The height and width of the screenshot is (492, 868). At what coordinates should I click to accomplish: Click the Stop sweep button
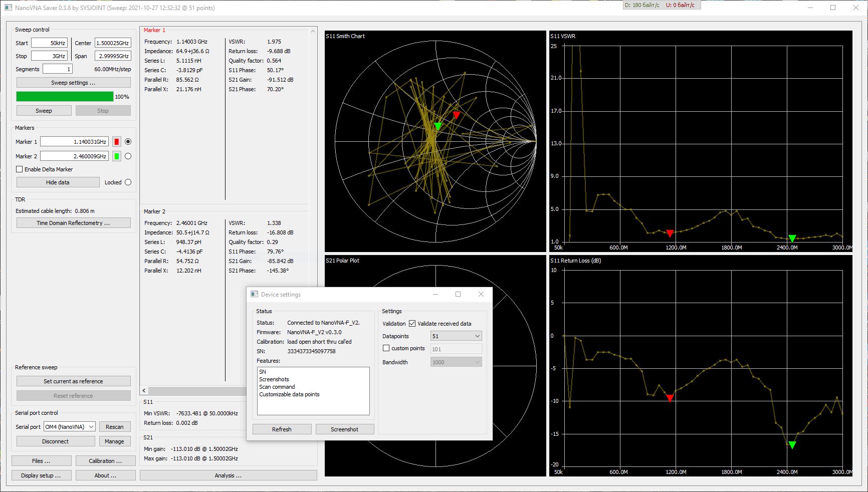103,111
